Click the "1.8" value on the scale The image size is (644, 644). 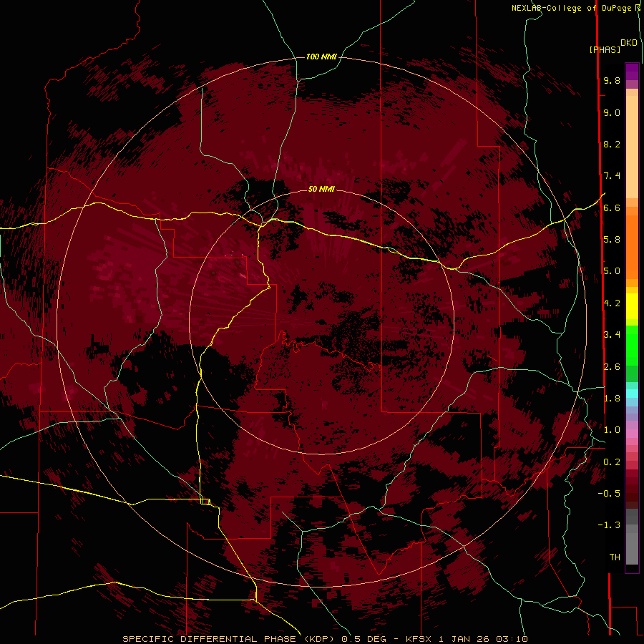click(612, 399)
